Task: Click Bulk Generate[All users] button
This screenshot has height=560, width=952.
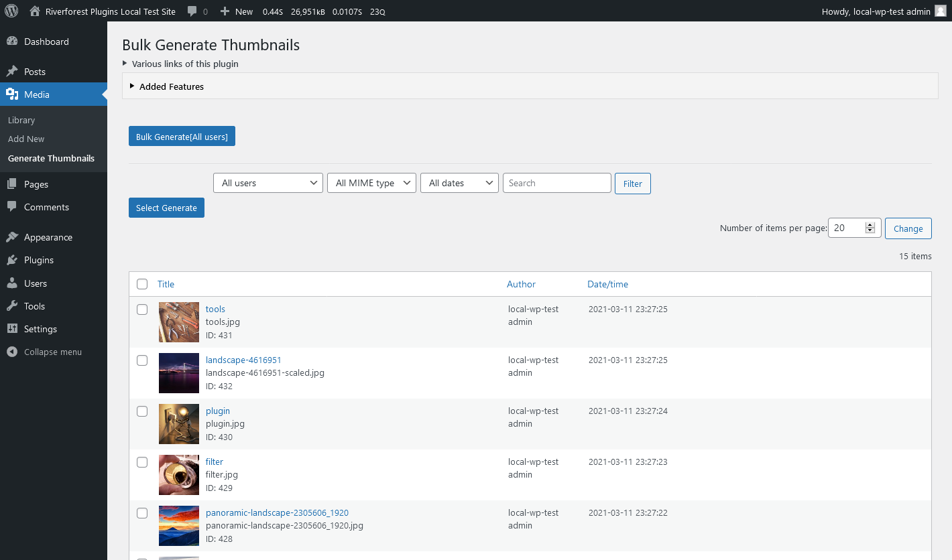Action: coord(182,137)
